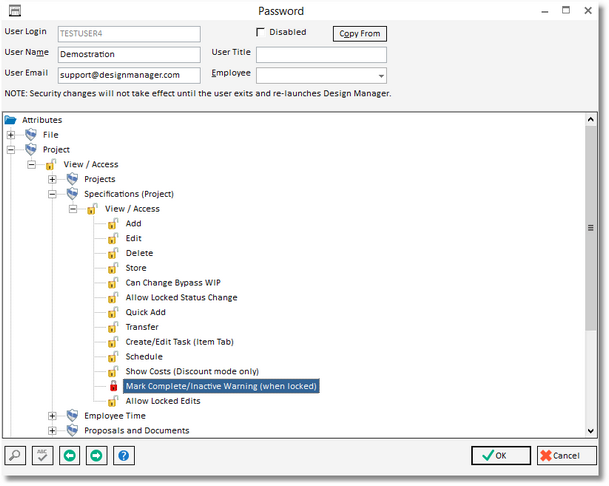Click the OK button

click(x=501, y=455)
